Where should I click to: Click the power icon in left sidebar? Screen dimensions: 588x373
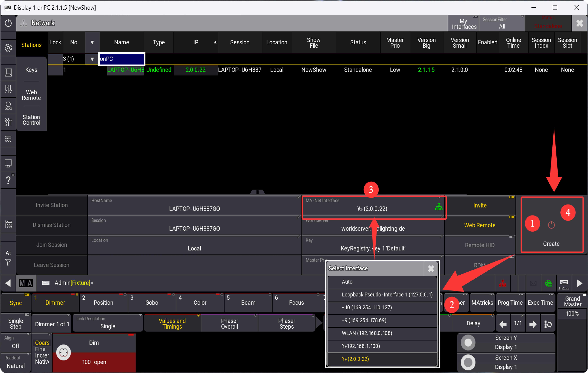pyautogui.click(x=8, y=23)
